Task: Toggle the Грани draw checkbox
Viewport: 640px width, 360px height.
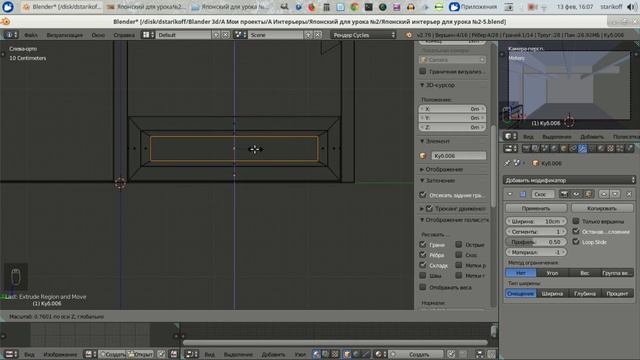Action: click(x=423, y=244)
